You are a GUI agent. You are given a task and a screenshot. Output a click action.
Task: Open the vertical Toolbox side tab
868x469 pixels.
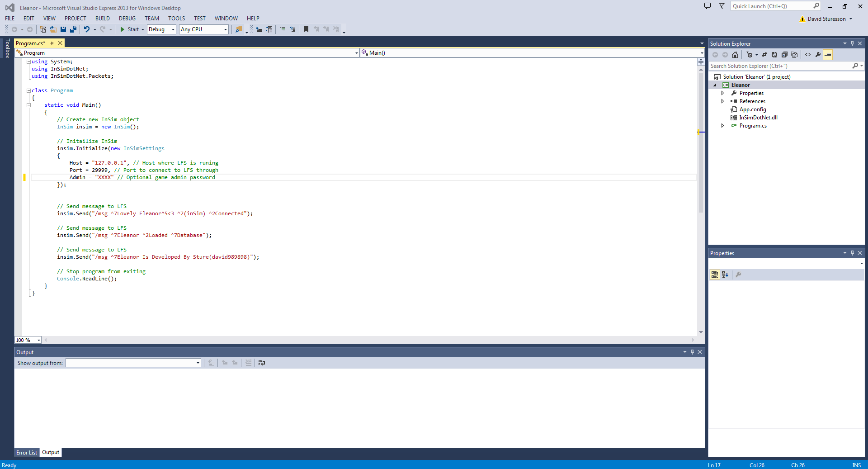(x=7, y=48)
